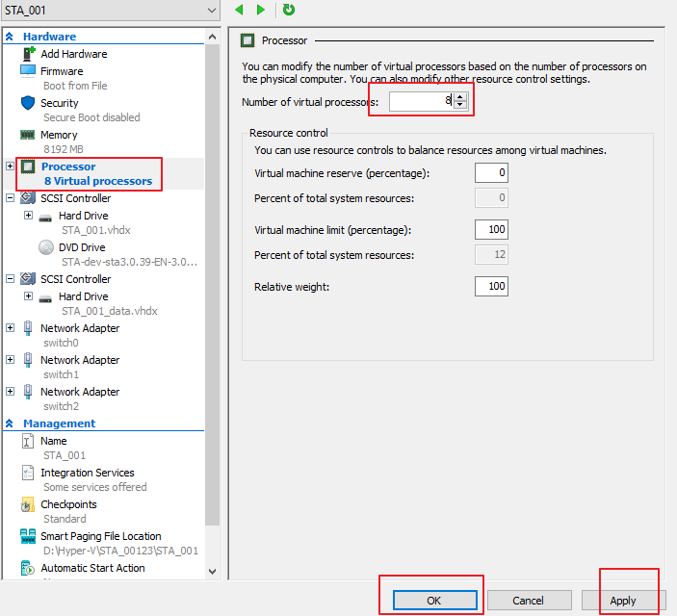This screenshot has width=677, height=616.
Task: Select the Checkpoints icon
Action: [x=28, y=504]
